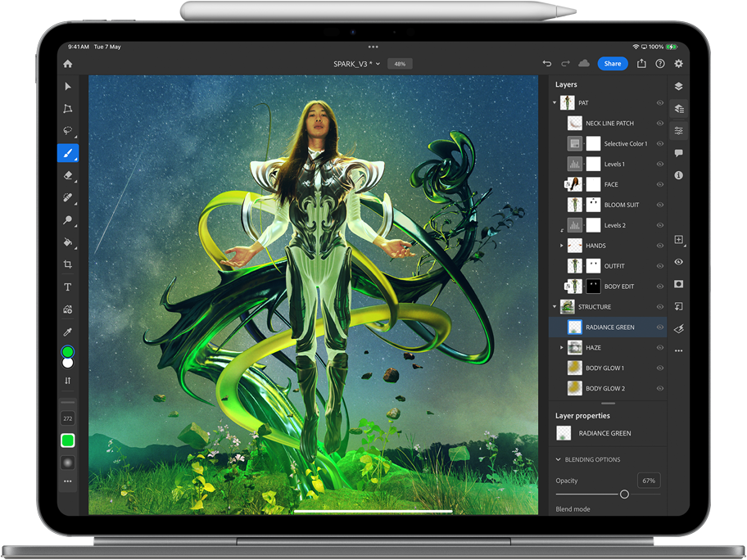Select the Type tool

point(68,287)
